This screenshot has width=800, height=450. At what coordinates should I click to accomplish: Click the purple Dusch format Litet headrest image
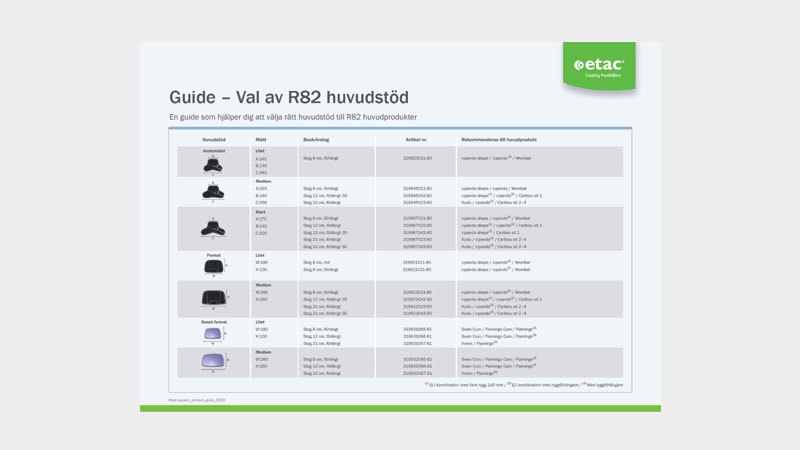coord(212,334)
